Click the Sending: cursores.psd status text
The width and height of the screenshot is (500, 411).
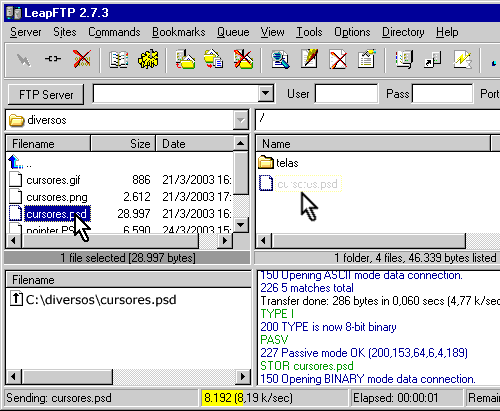(59, 398)
